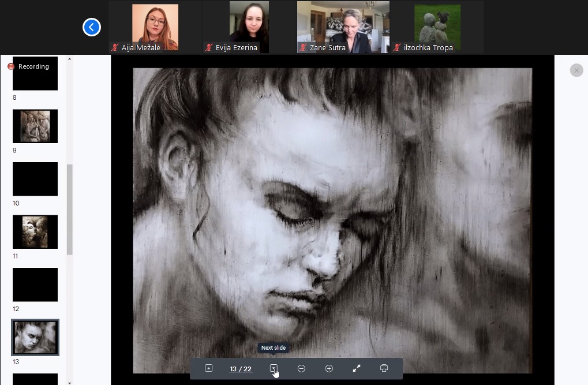
Task: Click muted mic icon for Aija Mežale
Action: click(x=115, y=48)
